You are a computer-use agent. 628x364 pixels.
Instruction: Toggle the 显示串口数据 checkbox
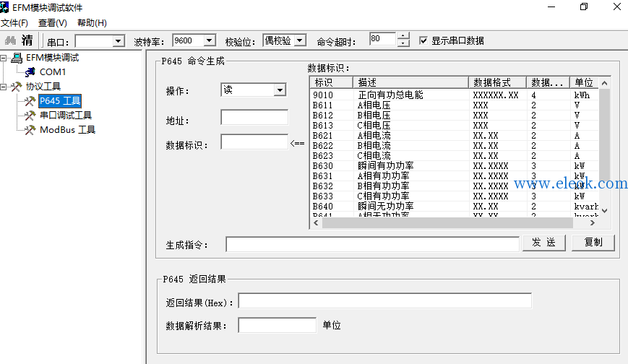[x=423, y=40]
